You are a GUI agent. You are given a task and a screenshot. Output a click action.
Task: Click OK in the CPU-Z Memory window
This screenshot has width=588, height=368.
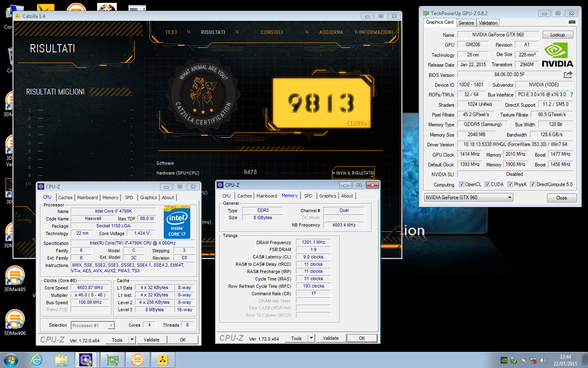click(x=362, y=338)
